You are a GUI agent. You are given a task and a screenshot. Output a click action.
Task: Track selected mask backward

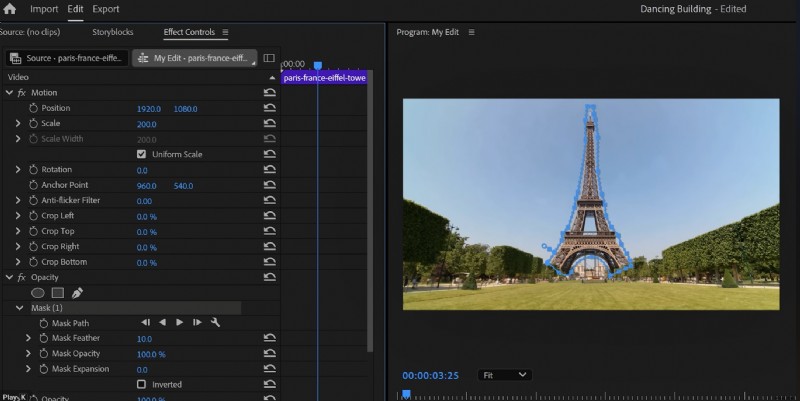click(x=162, y=322)
